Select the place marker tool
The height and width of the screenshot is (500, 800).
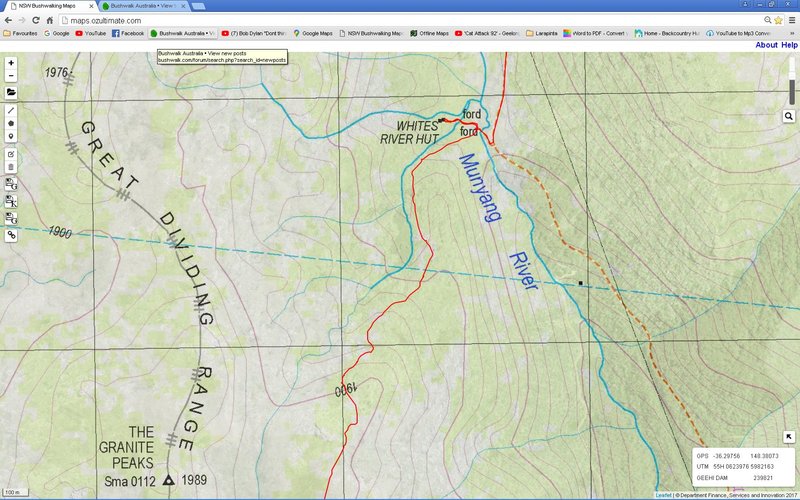[x=11, y=136]
